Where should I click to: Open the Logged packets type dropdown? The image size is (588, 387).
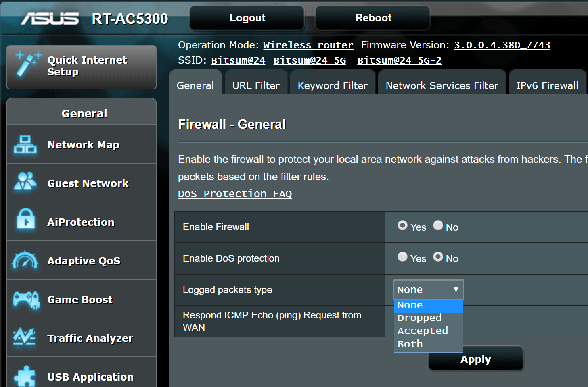[x=429, y=290]
